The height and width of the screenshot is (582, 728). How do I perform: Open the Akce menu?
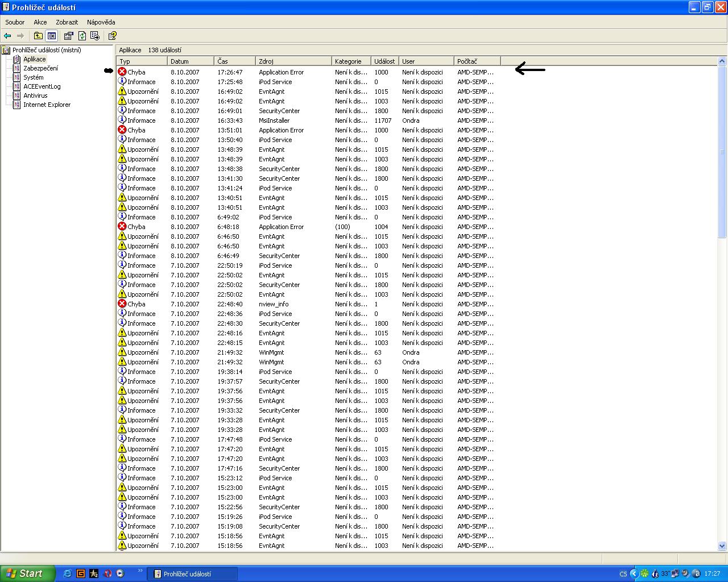click(x=40, y=22)
